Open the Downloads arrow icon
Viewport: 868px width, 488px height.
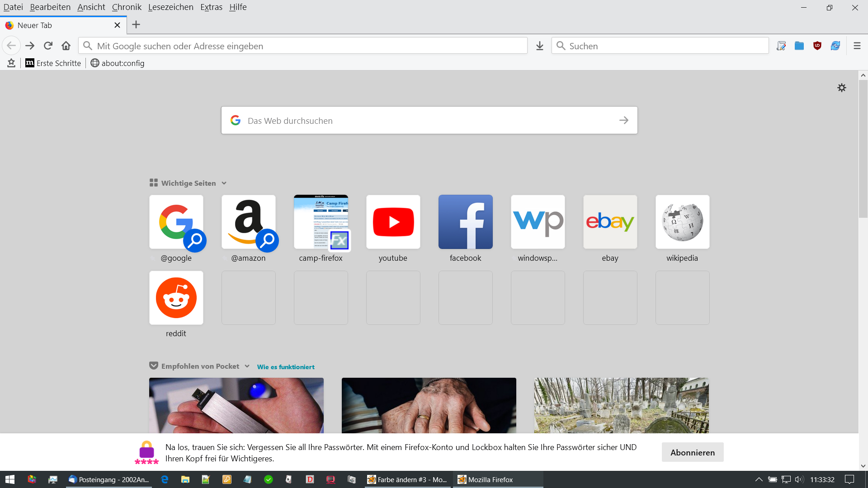[x=539, y=46]
